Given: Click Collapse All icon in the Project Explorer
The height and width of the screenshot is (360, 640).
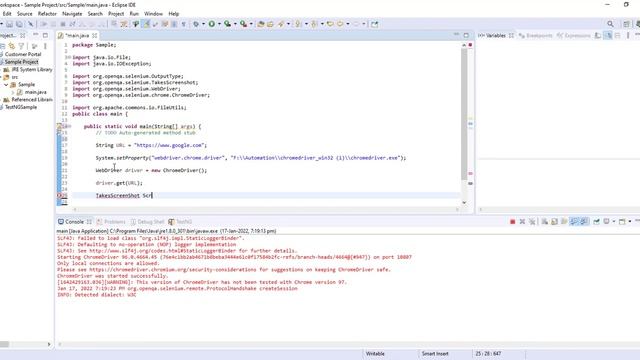Looking at the screenshot, I should (x=2, y=46).
